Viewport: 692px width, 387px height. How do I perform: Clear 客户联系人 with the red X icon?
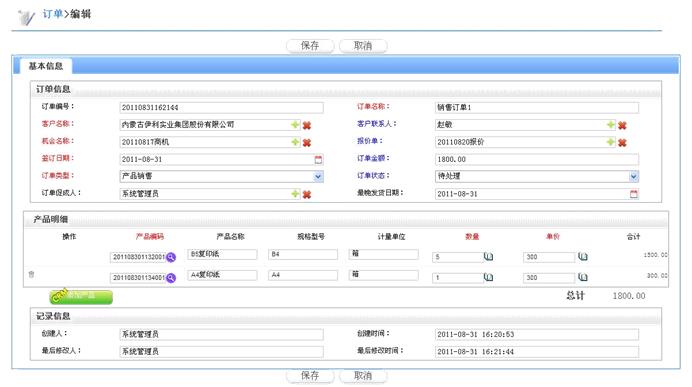[x=622, y=125]
